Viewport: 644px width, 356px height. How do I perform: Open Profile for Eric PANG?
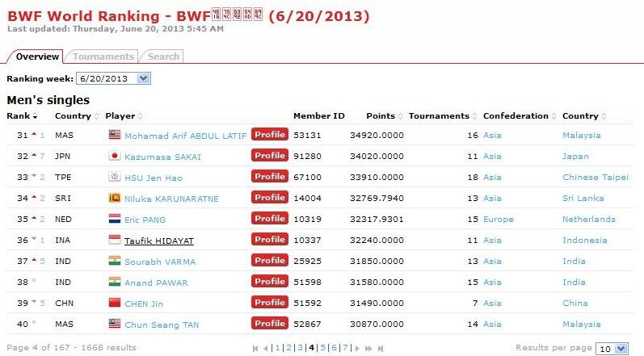pos(270,218)
